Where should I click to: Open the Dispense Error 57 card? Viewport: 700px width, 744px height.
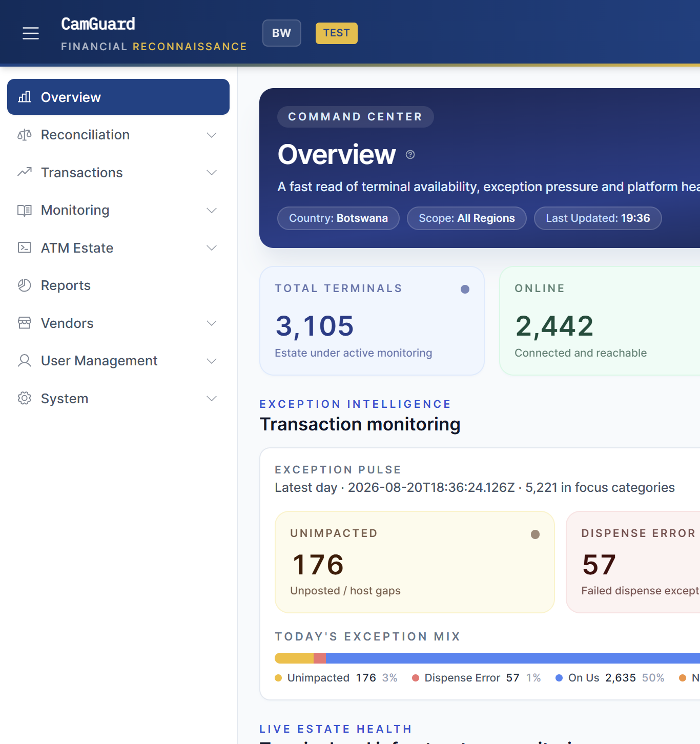click(x=633, y=562)
